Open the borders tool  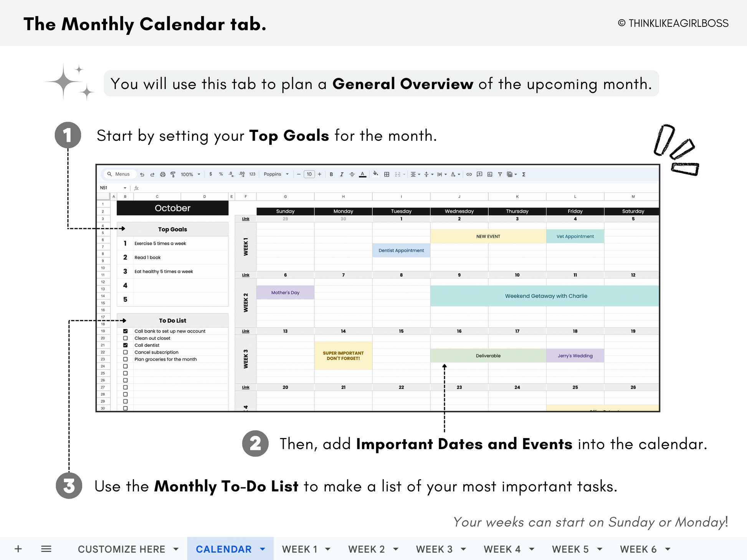coord(387,175)
